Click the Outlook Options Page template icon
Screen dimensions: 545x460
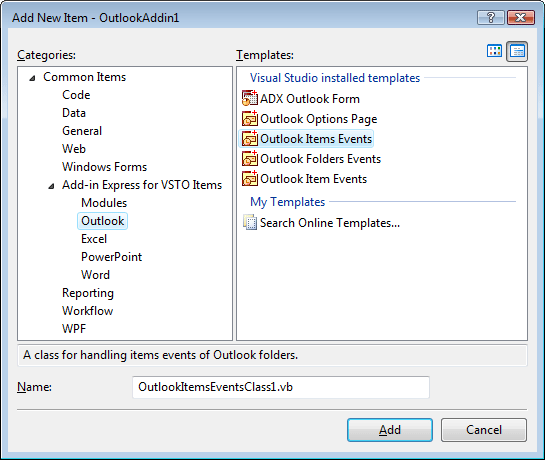(250, 119)
